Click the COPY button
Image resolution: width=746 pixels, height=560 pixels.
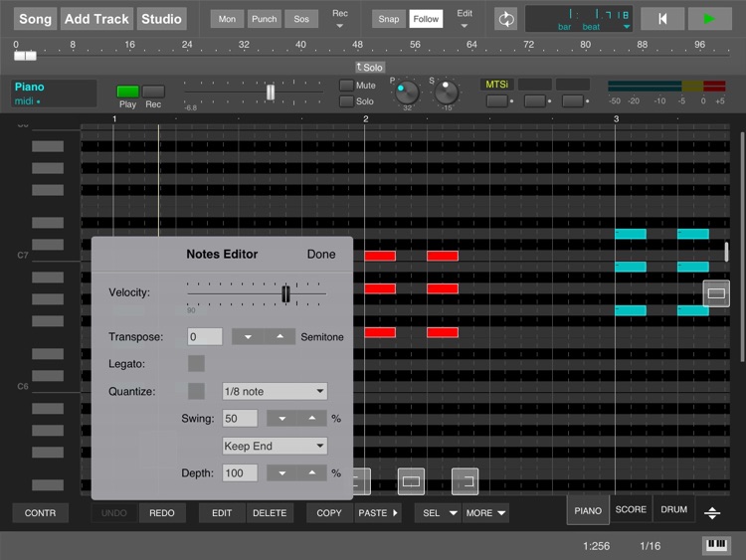tap(329, 513)
